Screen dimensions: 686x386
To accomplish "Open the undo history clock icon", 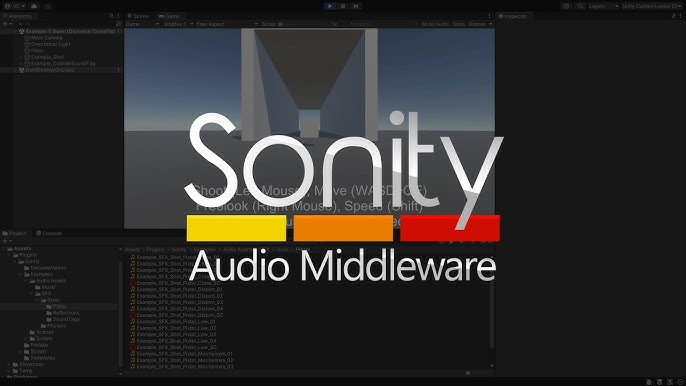I will (x=567, y=6).
